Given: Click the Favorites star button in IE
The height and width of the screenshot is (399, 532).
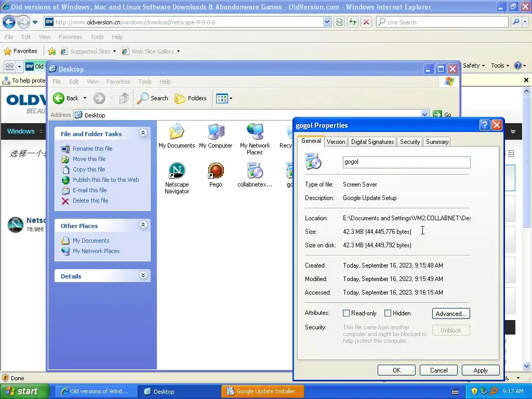Looking at the screenshot, I should [20, 51].
